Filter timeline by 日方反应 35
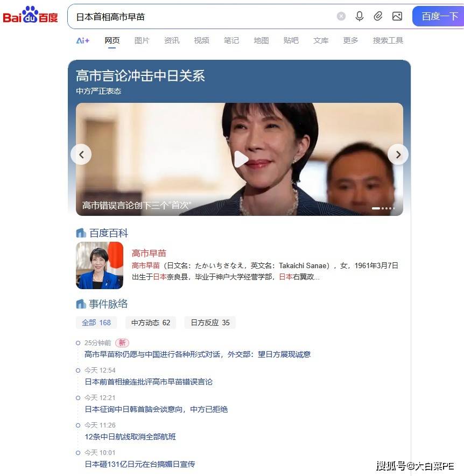Viewport: 464px width, 476px height. click(x=210, y=323)
